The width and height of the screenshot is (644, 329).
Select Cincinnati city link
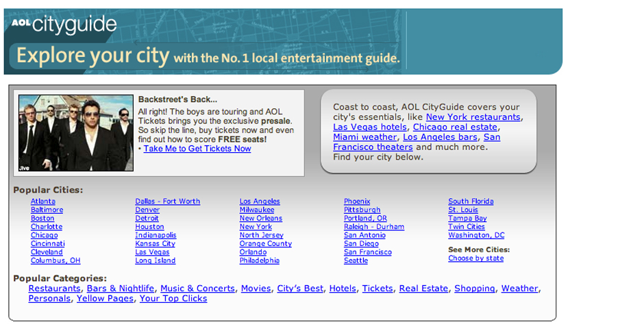[x=48, y=243]
